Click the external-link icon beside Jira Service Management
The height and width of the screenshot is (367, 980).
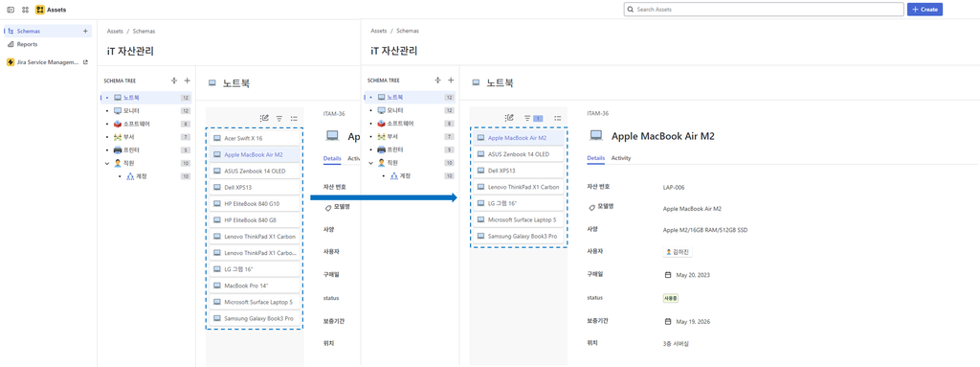point(85,62)
